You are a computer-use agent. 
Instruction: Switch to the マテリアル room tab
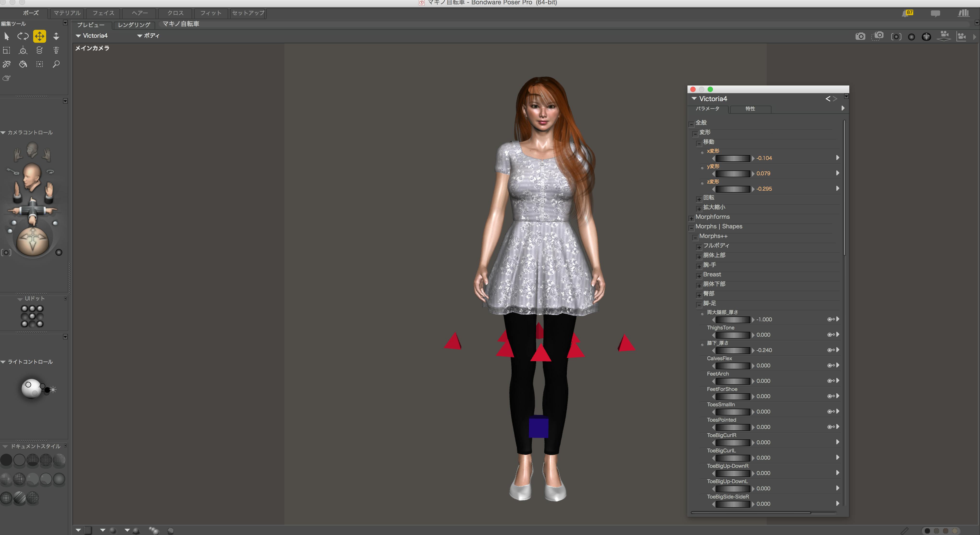(x=67, y=13)
